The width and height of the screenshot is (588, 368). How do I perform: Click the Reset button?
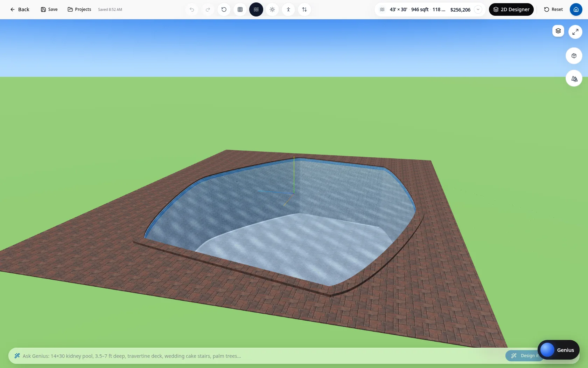pyautogui.click(x=553, y=9)
